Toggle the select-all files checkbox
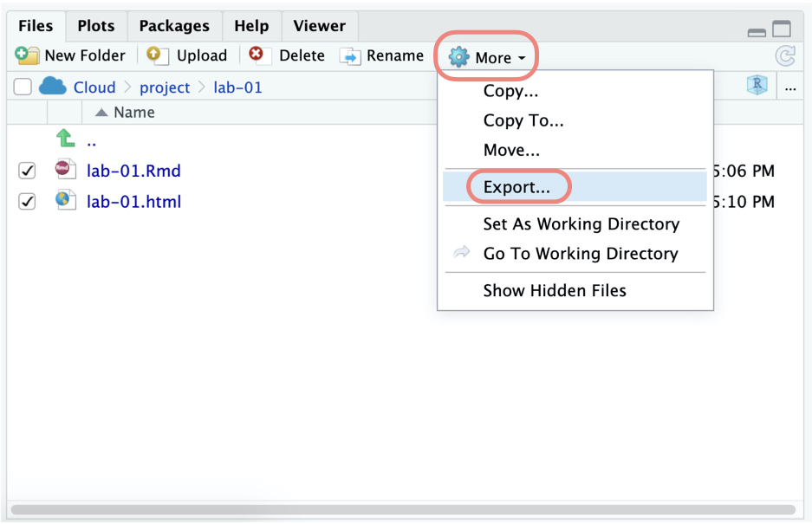The image size is (812, 524). click(x=23, y=87)
